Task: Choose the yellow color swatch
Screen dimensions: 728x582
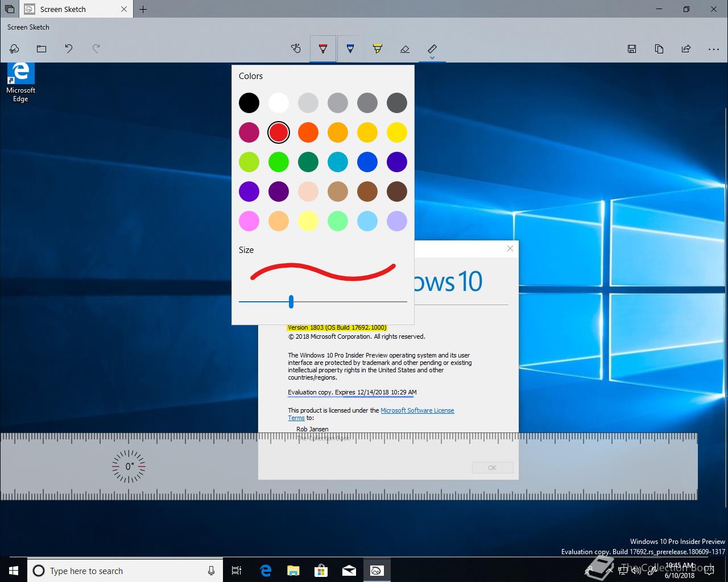Action: pyautogui.click(x=397, y=132)
